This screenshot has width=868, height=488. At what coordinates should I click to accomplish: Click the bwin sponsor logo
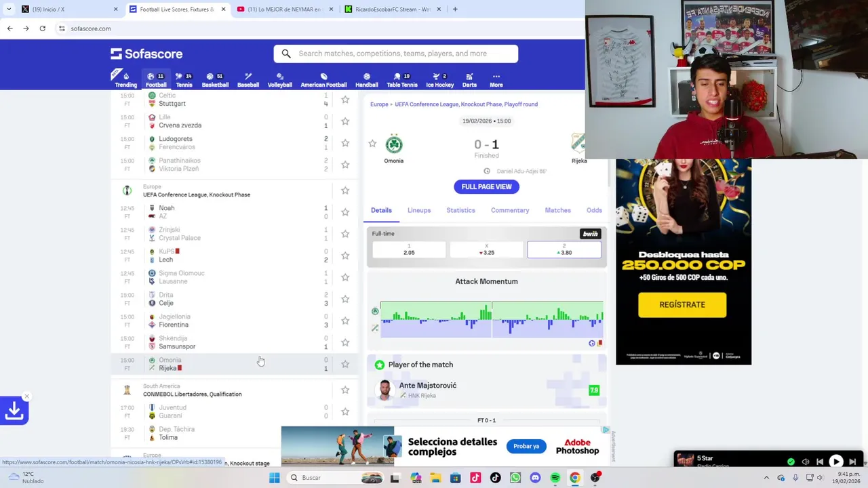(x=590, y=234)
